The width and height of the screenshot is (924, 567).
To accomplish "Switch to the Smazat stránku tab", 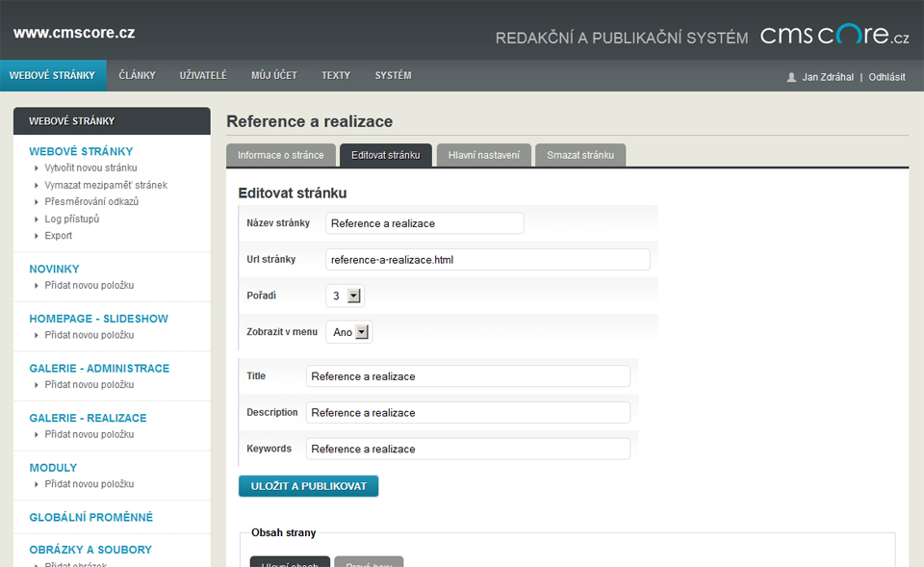I will pos(580,155).
